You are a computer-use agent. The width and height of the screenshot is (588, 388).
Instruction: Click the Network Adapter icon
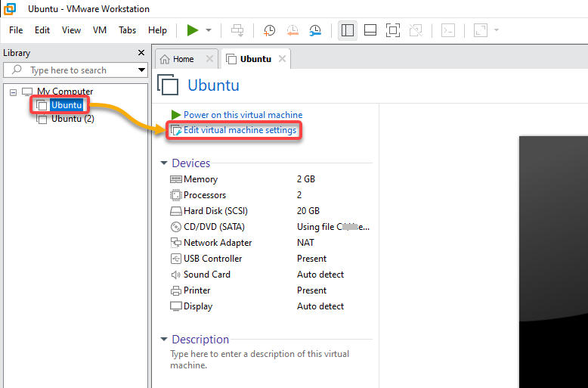[x=175, y=243]
